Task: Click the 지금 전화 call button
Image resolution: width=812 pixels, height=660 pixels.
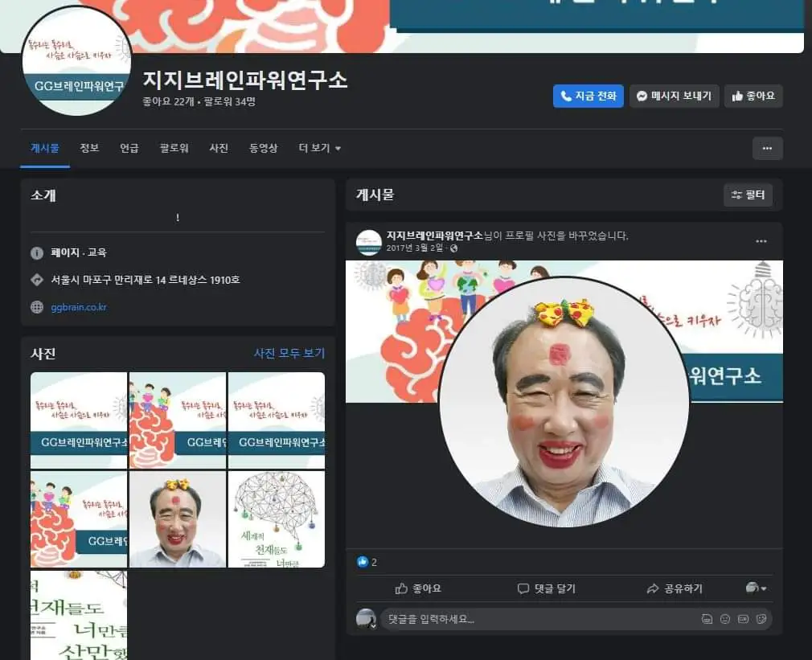Action: point(588,96)
